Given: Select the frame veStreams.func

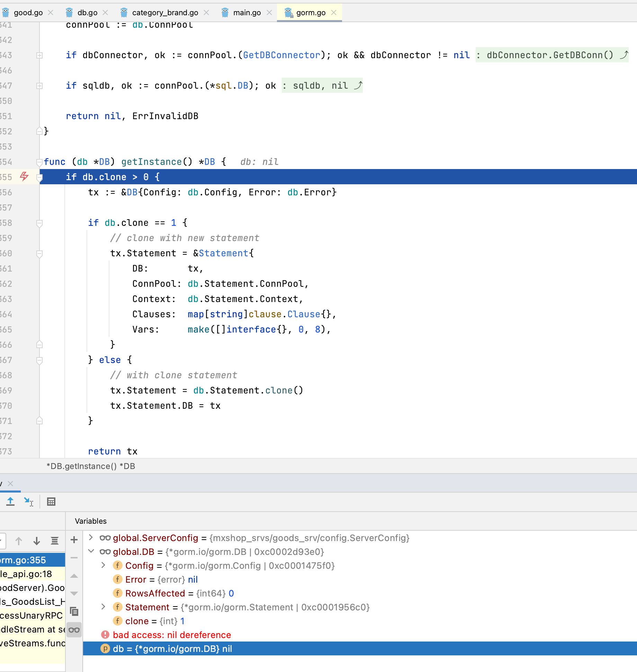Looking at the screenshot, I should [x=33, y=643].
